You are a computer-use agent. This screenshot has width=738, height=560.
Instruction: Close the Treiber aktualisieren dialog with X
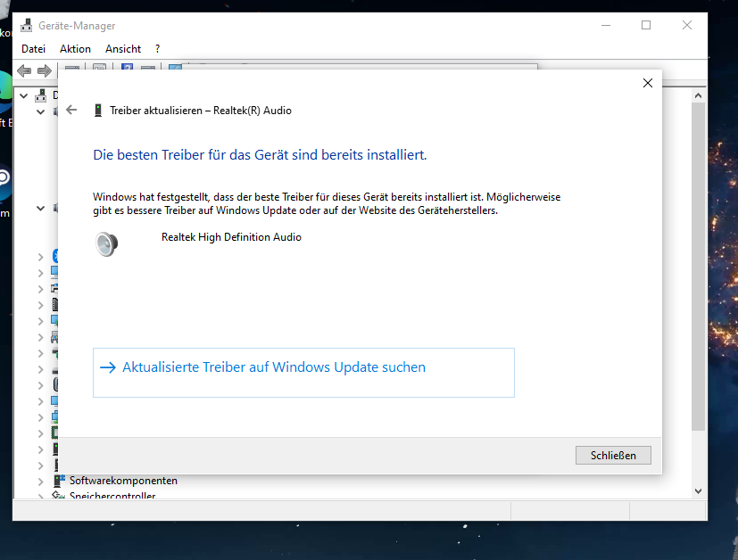tap(648, 83)
